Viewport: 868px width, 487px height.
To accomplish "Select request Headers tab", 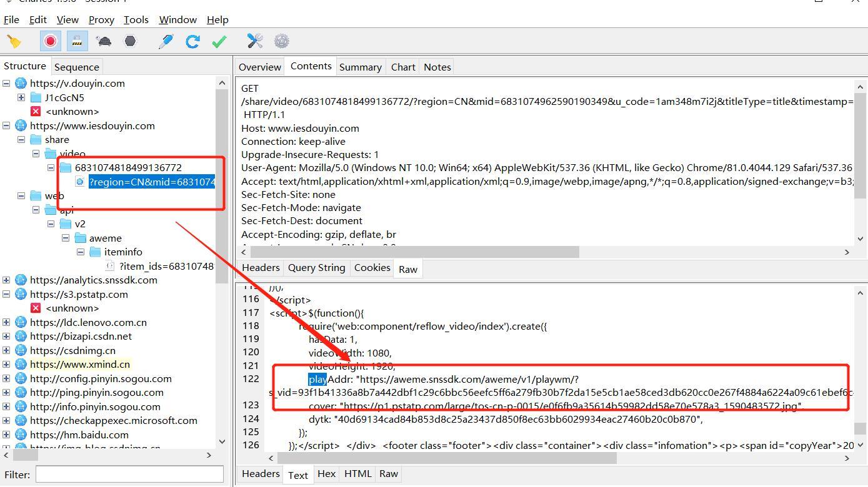I will [x=261, y=267].
